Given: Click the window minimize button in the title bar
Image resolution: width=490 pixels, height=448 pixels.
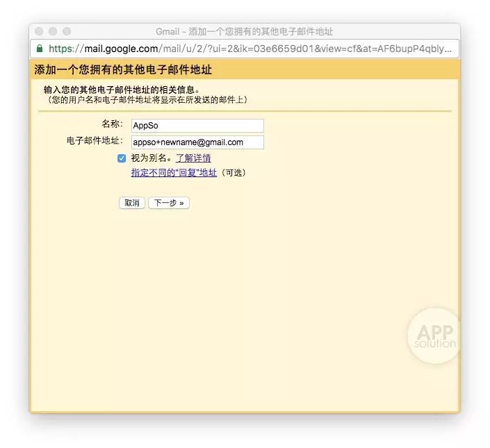Looking at the screenshot, I should [53, 31].
